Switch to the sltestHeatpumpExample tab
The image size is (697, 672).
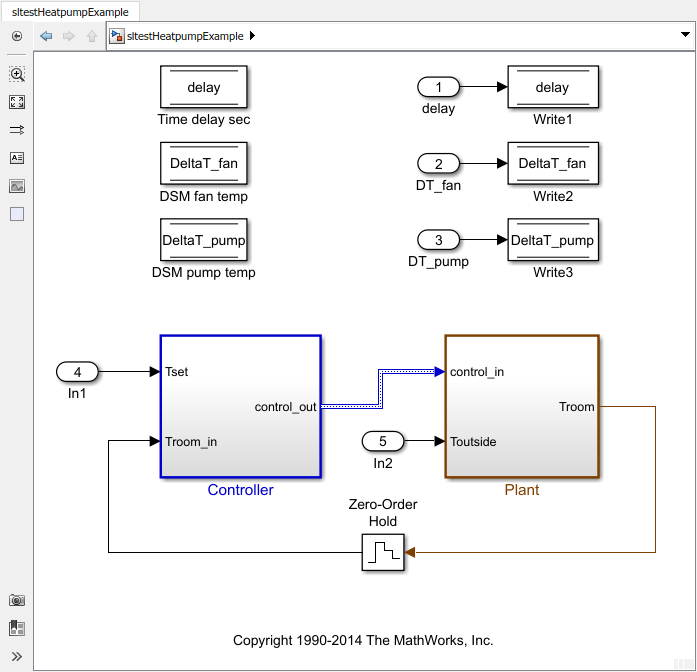[x=70, y=12]
